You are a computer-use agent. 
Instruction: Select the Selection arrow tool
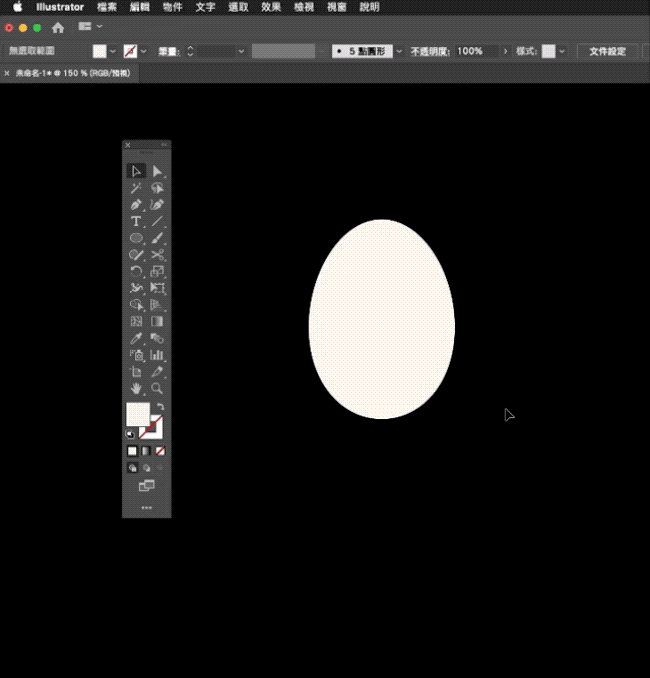tap(136, 172)
